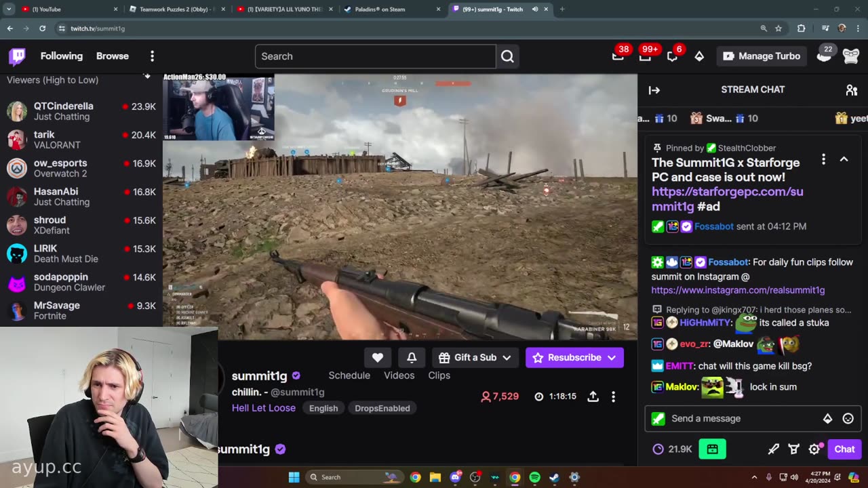Image resolution: width=868 pixels, height=488 pixels.
Task: Reload the page in Chrome
Action: pyautogui.click(x=42, y=28)
